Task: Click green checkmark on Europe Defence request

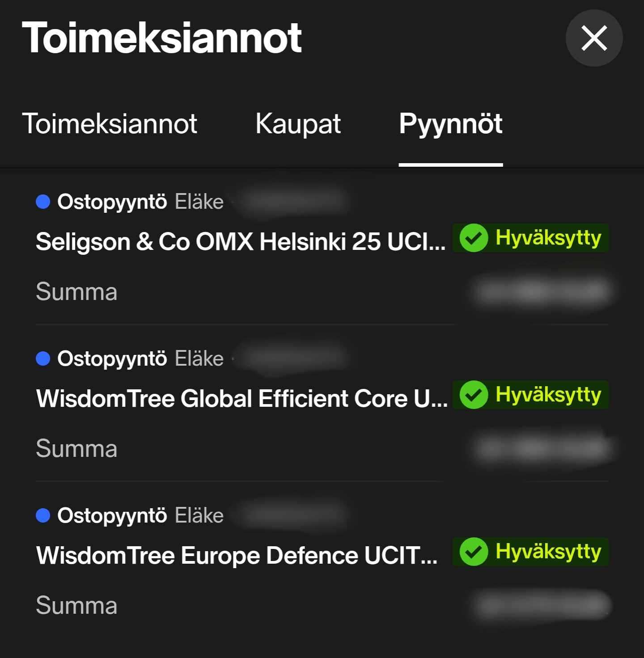Action: (x=474, y=552)
